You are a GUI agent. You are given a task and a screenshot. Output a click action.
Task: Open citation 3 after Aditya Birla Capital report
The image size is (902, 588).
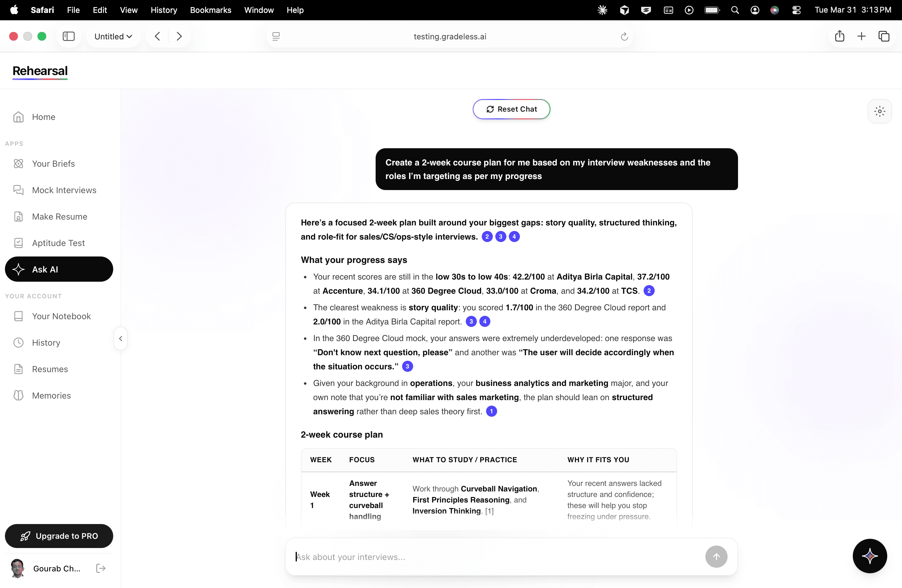click(x=471, y=321)
